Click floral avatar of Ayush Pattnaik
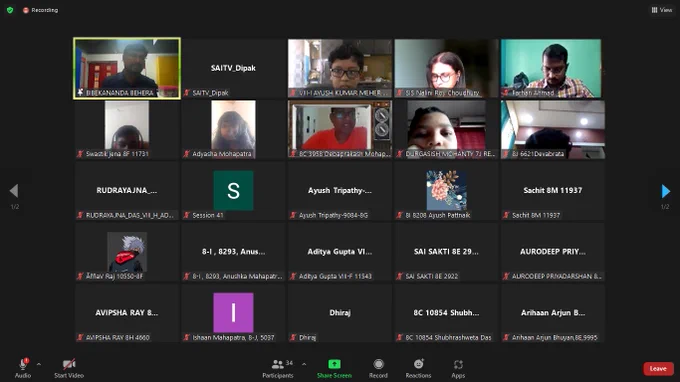This screenshot has width=680, height=382. pos(446,190)
